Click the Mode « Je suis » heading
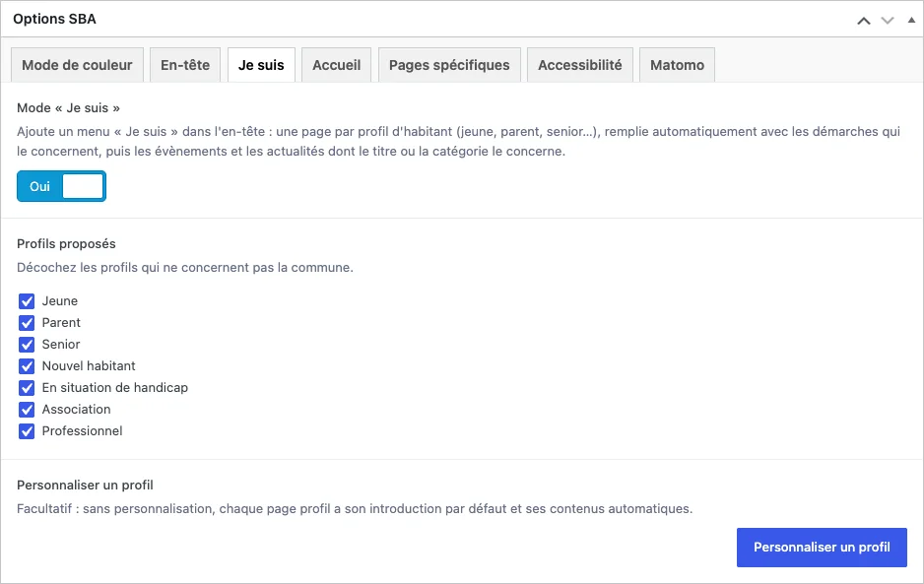The height and width of the screenshot is (584, 924). [68, 108]
